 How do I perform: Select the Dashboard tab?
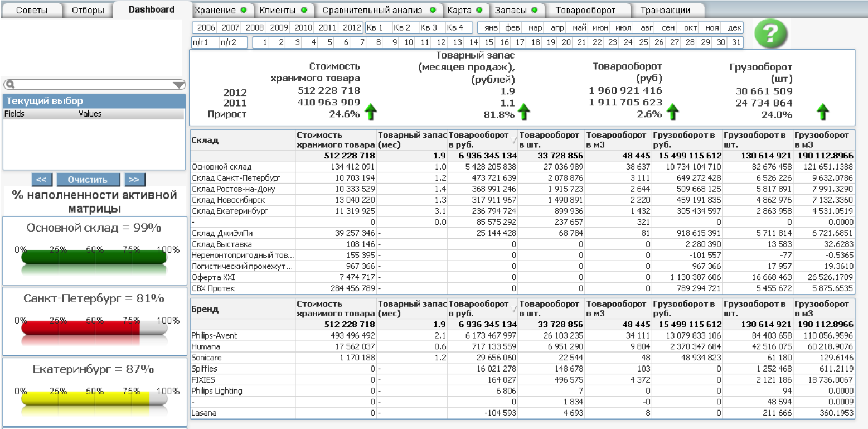tap(152, 9)
